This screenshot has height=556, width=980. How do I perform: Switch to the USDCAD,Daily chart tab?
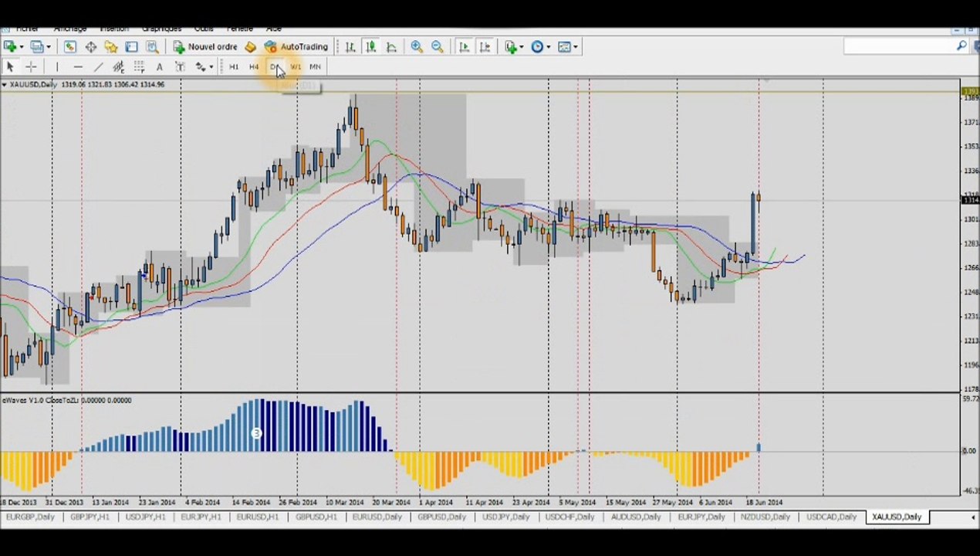(x=831, y=517)
